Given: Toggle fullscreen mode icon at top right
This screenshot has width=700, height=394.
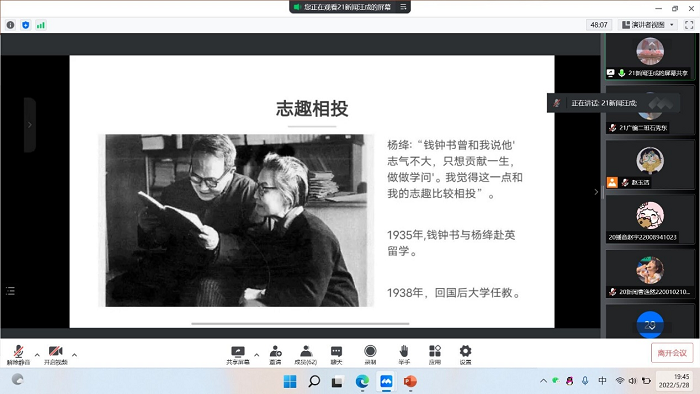Looking at the screenshot, I should (689, 25).
